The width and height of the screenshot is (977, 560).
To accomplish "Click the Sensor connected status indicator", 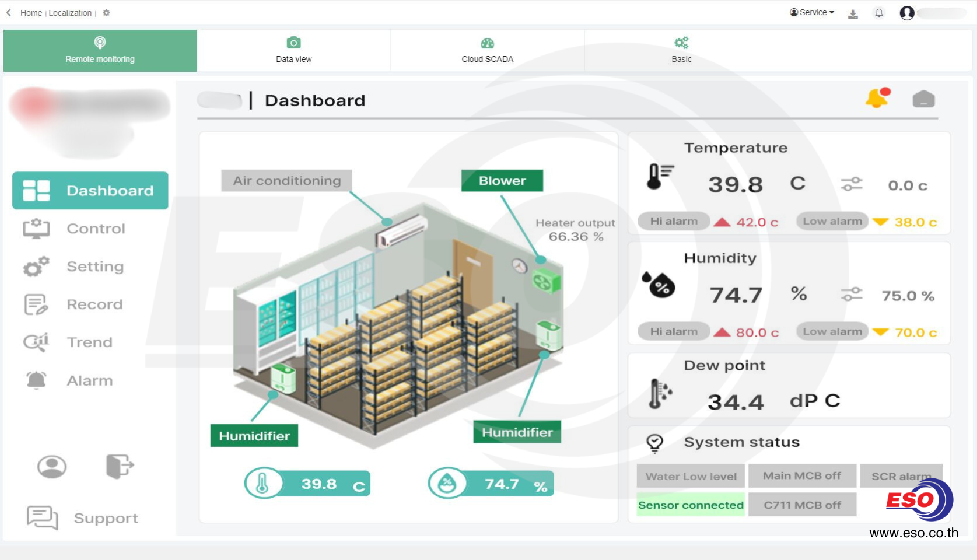I will coord(691,505).
